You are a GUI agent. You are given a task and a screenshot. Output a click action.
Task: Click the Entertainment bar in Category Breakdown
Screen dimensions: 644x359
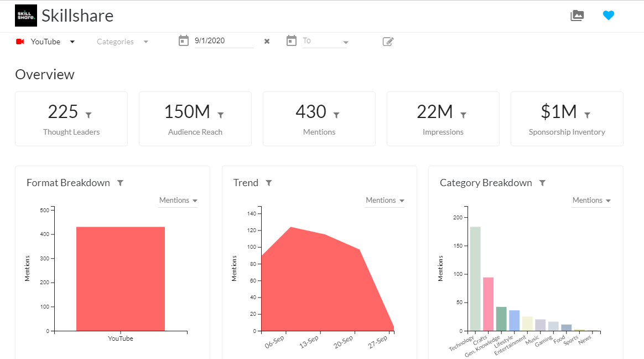pos(527,324)
